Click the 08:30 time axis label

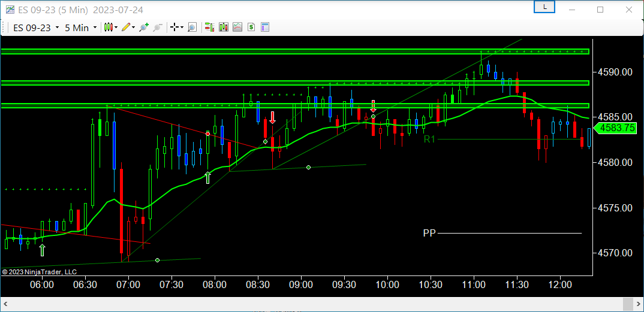(x=258, y=284)
